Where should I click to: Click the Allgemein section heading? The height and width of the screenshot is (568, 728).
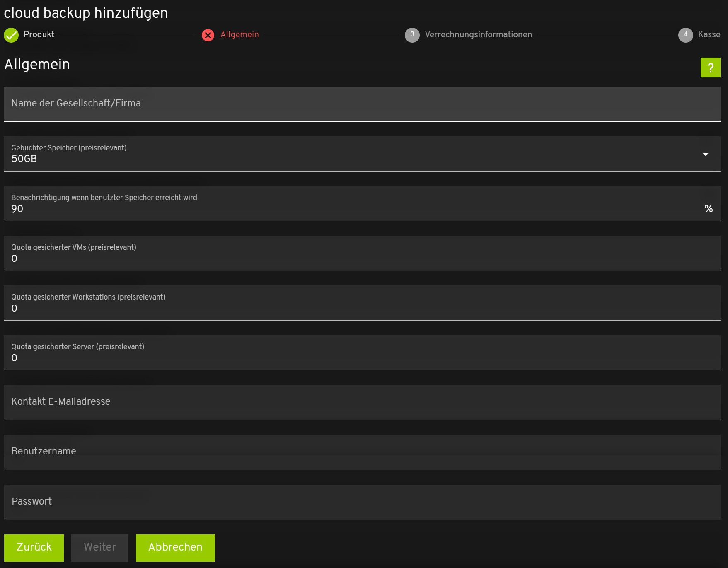pos(37,65)
